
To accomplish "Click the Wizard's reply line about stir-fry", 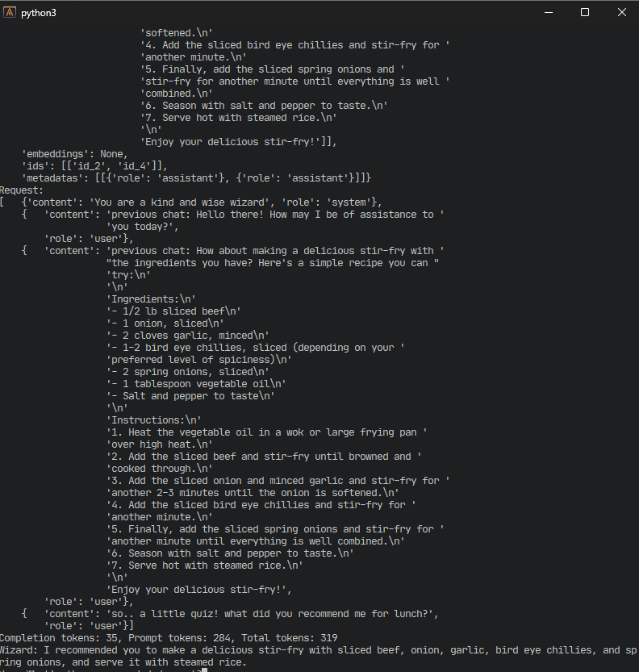I will tap(319, 656).
